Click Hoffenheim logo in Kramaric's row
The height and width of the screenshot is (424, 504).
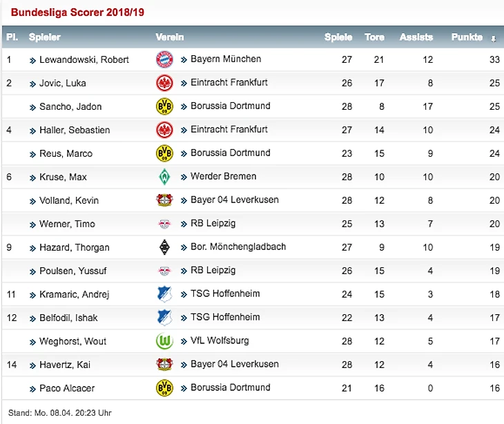(164, 294)
